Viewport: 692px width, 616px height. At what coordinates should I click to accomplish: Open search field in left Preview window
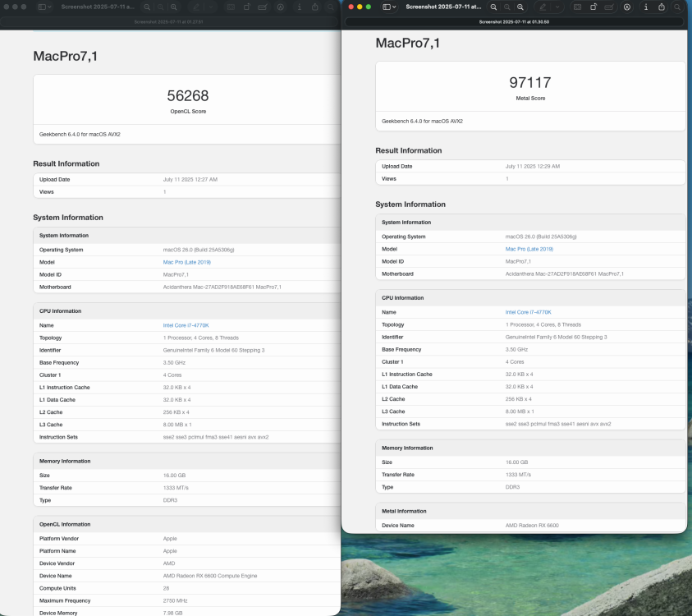(331, 7)
